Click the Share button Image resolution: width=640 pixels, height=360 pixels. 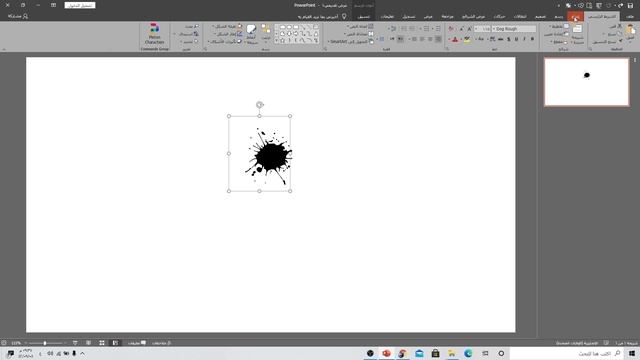18,16
